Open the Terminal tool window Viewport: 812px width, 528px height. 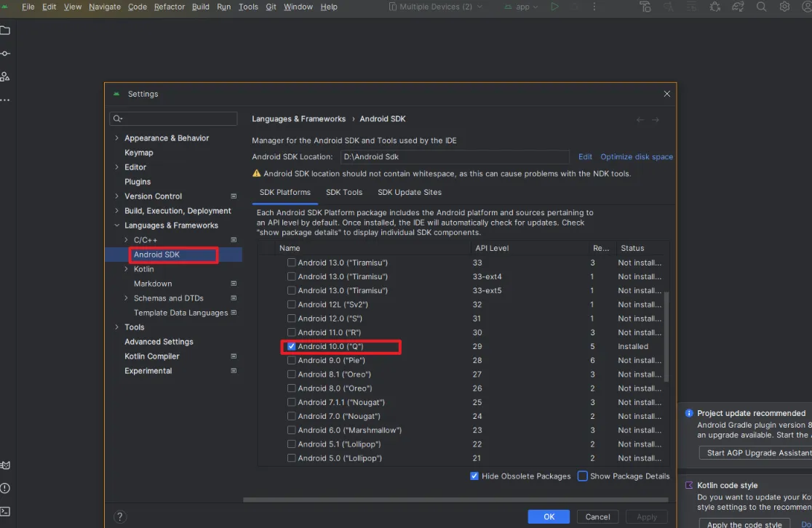tap(5, 511)
